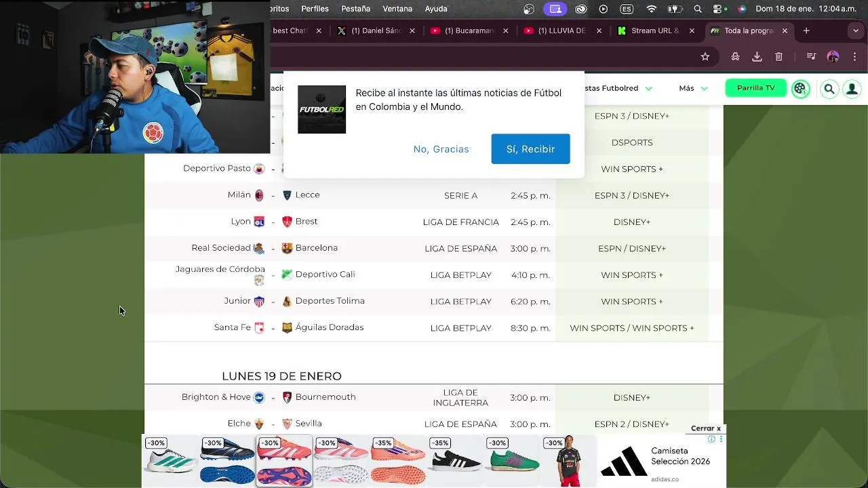Click the battery status icon
The width and height of the screenshot is (868, 488).
tap(675, 9)
